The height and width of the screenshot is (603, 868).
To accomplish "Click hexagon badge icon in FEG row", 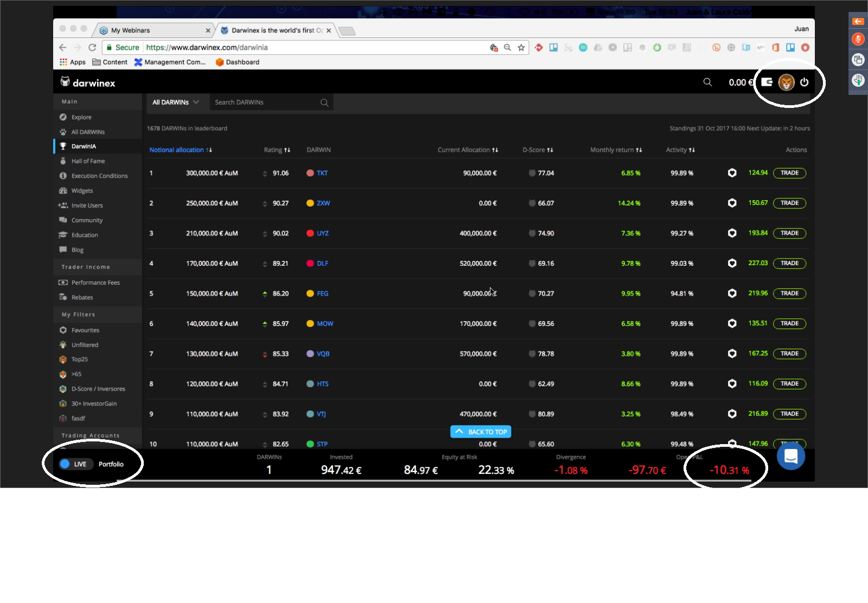I will pos(732,293).
